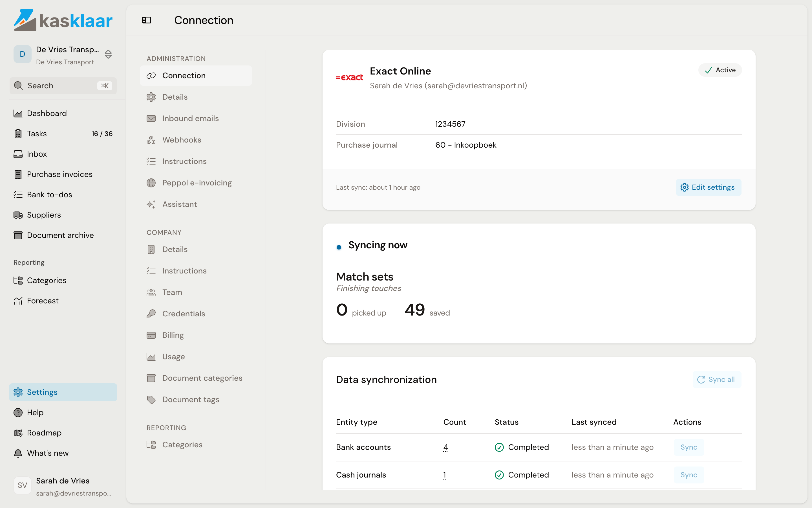The width and height of the screenshot is (812, 508).
Task: Open Categories under Reporting in settings menu
Action: pyautogui.click(x=196, y=445)
